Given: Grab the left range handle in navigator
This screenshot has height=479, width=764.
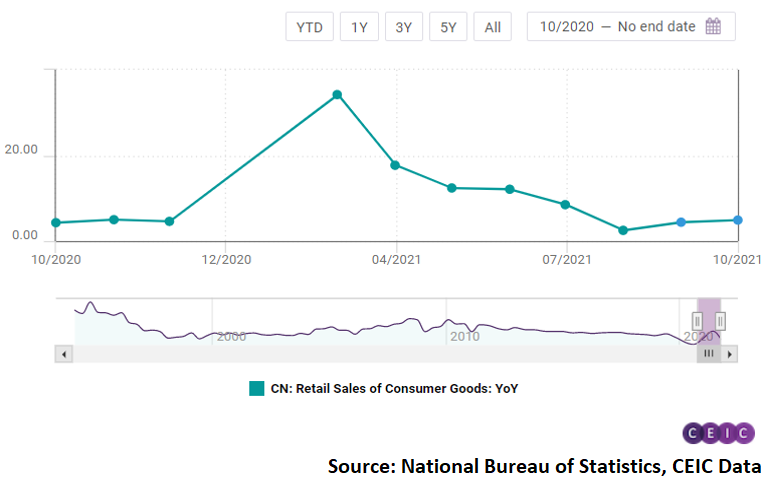Looking at the screenshot, I should 697,321.
